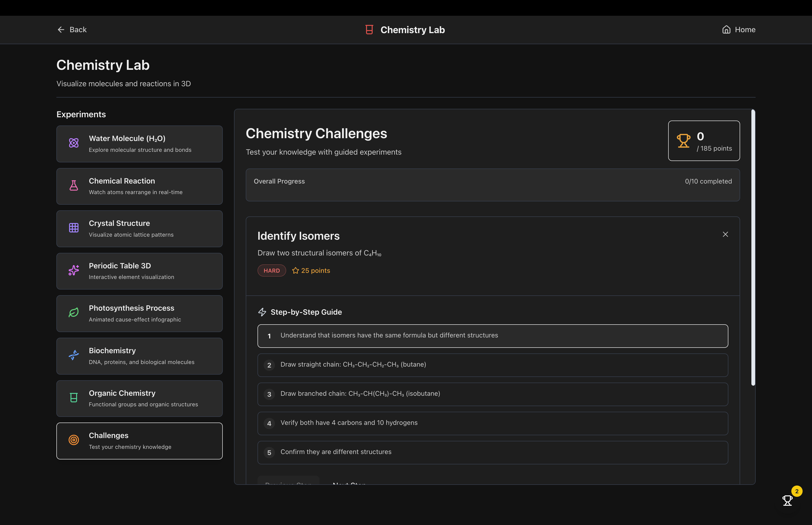The width and height of the screenshot is (812, 525).
Task: Select step 4 verify carbons and hydrogens
Action: click(x=492, y=423)
